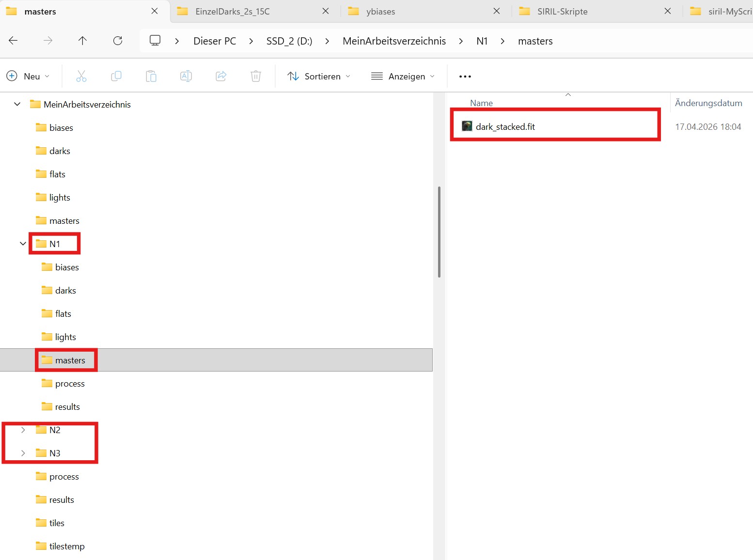Screen dimensions: 753x560
Task: Open the Sortieren dropdown menu
Action: 319,76
